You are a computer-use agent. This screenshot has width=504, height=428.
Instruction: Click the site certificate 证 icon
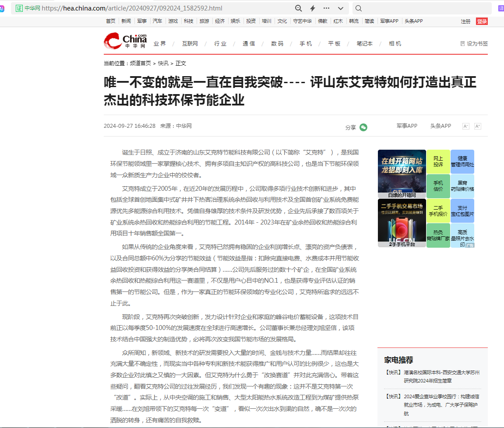(x=19, y=8)
